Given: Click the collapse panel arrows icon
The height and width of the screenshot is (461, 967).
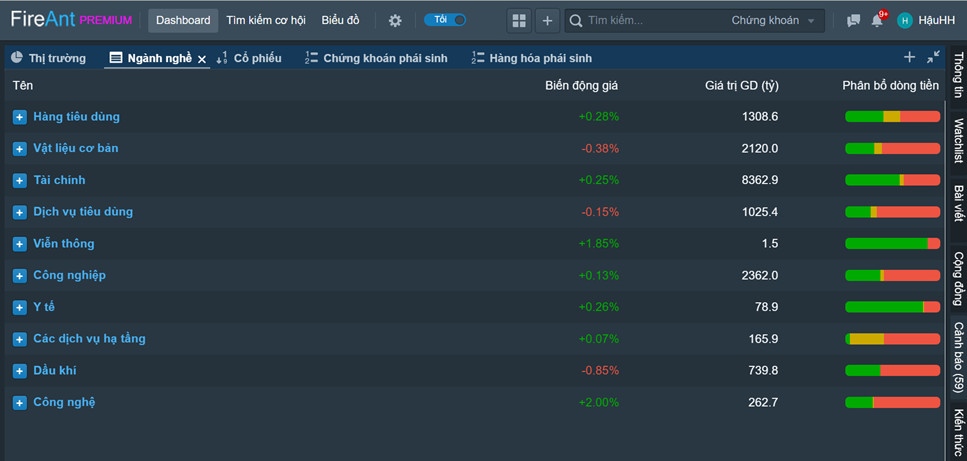Looking at the screenshot, I should click(x=933, y=57).
